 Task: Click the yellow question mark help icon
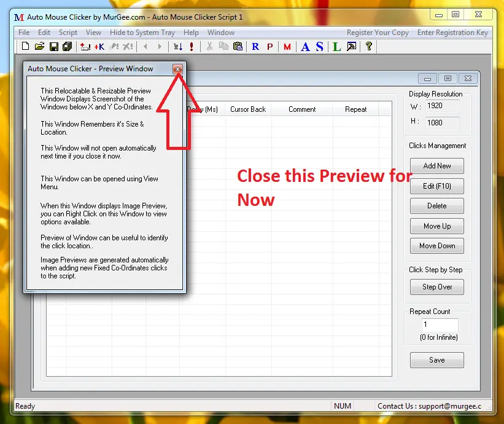[x=369, y=46]
